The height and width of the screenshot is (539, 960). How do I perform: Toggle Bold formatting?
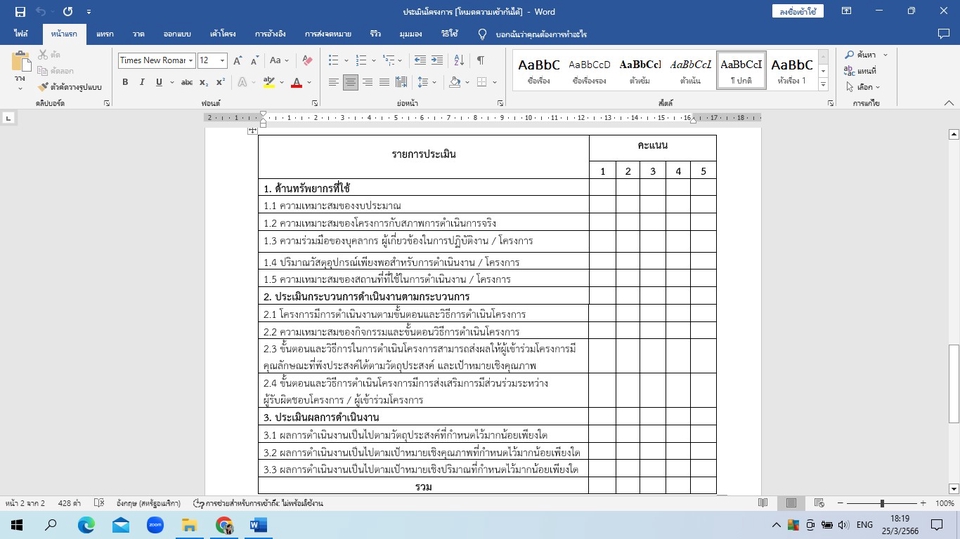click(125, 82)
